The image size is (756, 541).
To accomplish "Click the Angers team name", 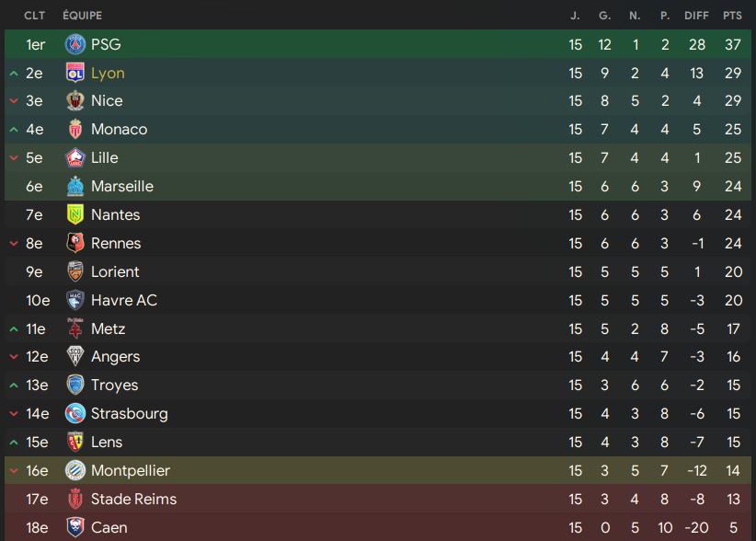I will pyautogui.click(x=116, y=356).
